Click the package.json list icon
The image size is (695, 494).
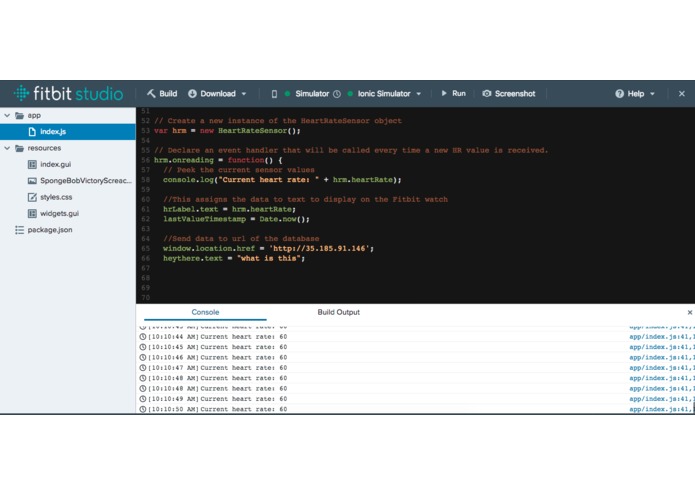click(20, 230)
